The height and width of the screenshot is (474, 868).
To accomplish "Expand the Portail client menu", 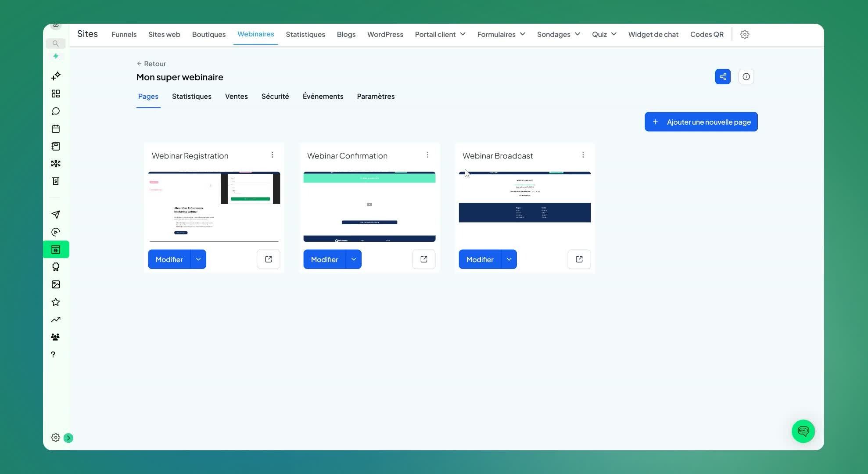I will (440, 34).
